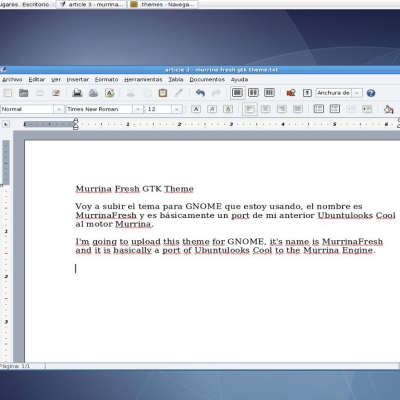The width and height of the screenshot is (400, 400).
Task: Click the 'article 3 - murrina fresh gtk theme.txt' title bar
Action: click(x=221, y=70)
